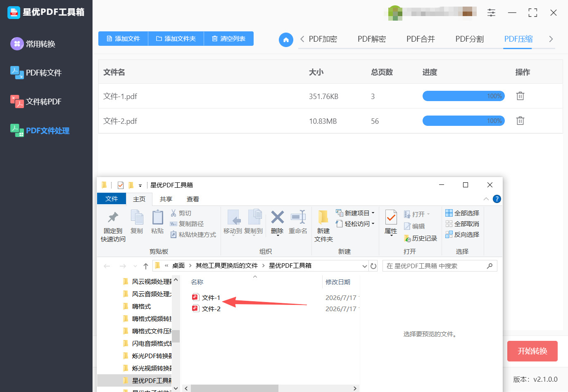The width and height of the screenshot is (568, 392).
Task: Click the 常用转换 sidebar icon
Action: click(x=17, y=44)
